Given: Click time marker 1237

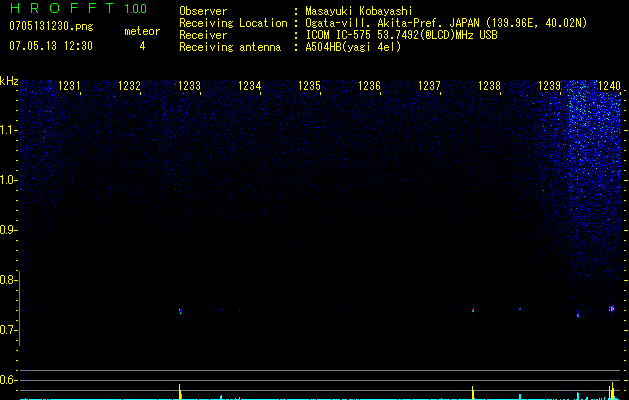Looking at the screenshot, I should [x=429, y=86].
